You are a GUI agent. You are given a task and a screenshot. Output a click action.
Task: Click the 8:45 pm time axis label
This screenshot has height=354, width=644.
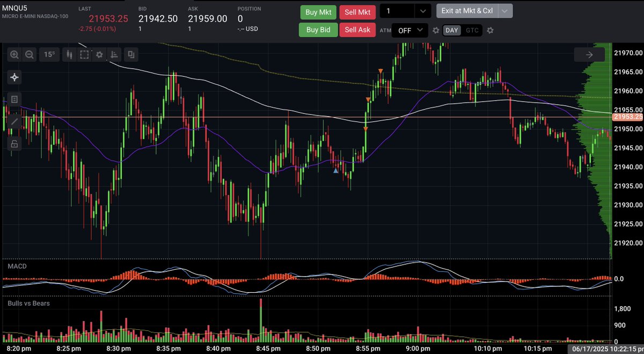(268, 349)
